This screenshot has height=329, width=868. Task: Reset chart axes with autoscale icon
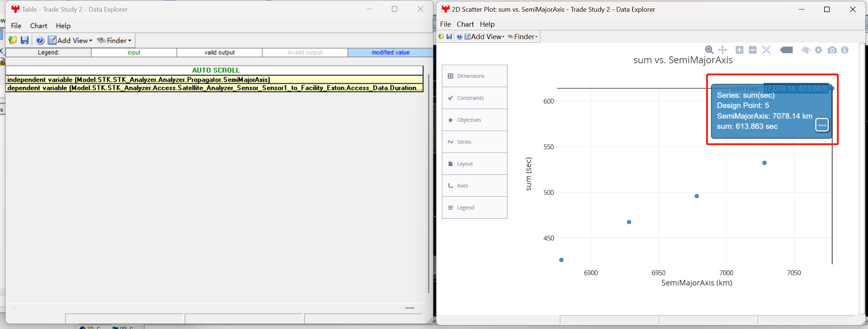[x=766, y=50]
